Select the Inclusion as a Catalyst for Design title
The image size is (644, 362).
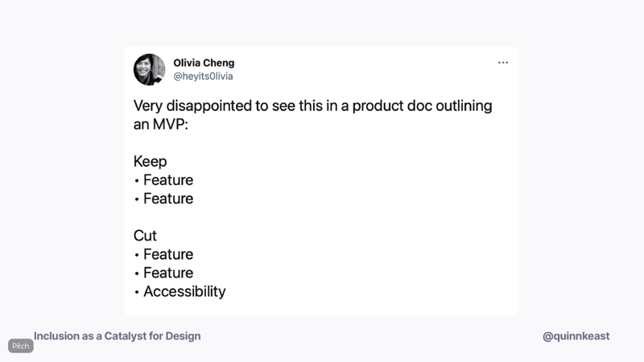pos(117,336)
